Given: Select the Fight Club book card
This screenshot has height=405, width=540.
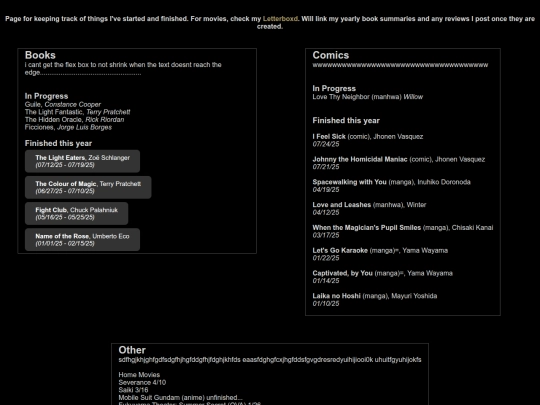Looking at the screenshot, I should tap(76, 214).
